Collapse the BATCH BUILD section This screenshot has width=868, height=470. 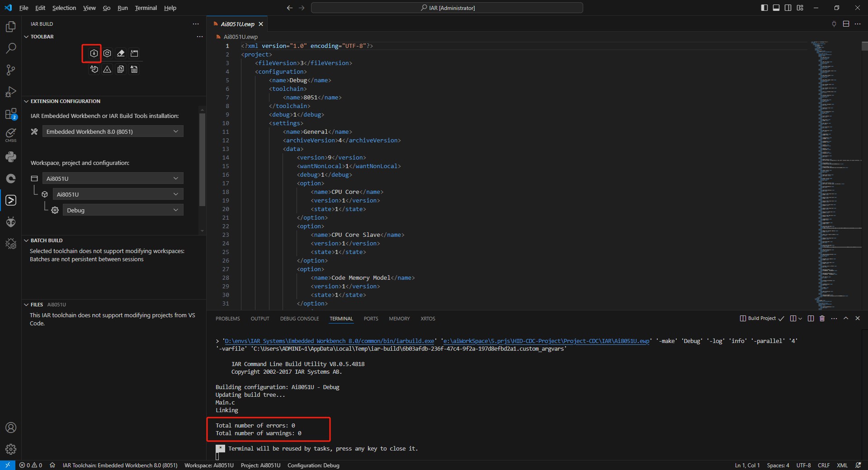coord(26,240)
